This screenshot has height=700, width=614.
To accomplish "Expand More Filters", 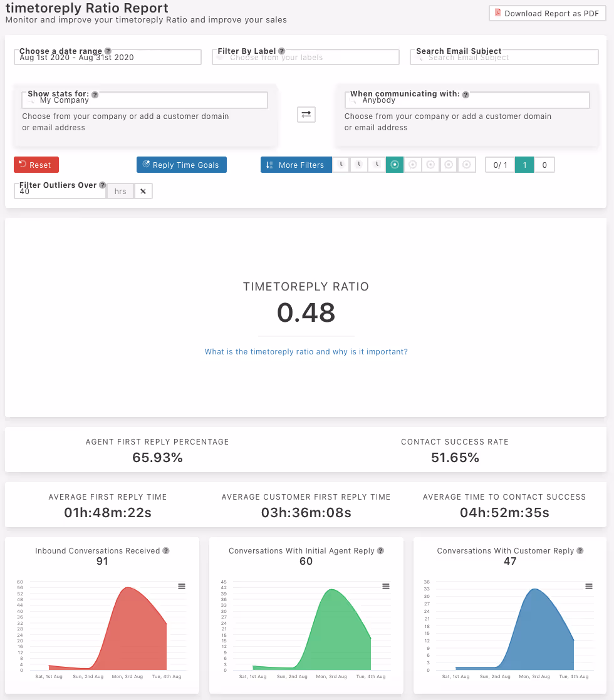I will tap(296, 165).
